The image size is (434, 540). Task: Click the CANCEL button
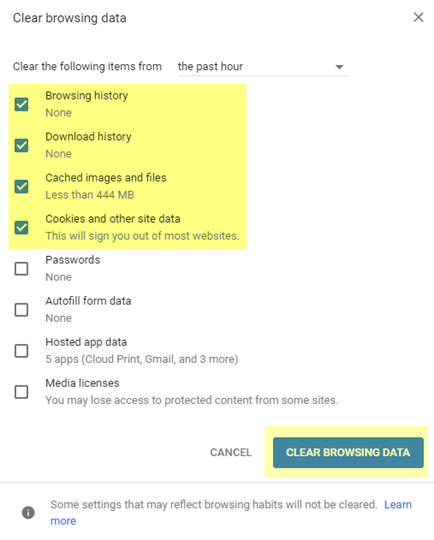pos(231,452)
